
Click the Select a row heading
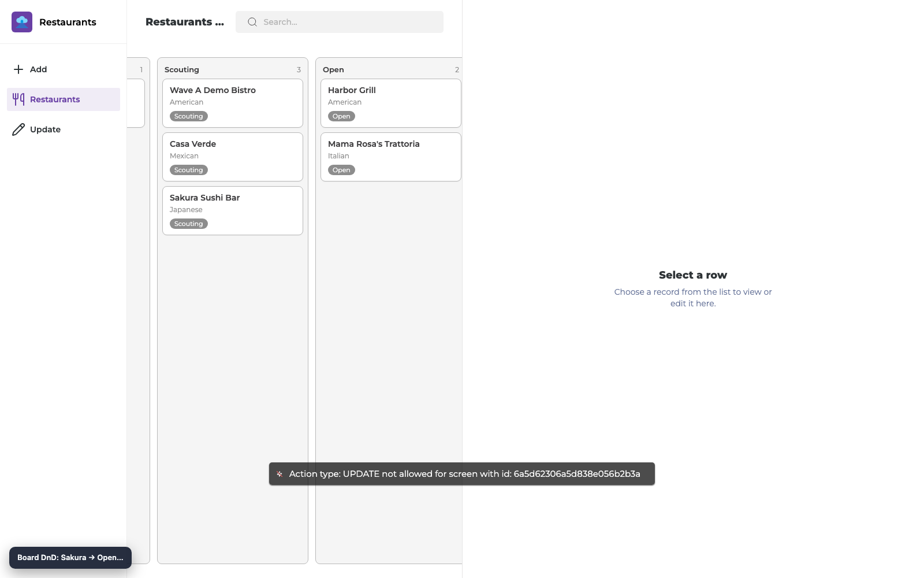click(693, 275)
